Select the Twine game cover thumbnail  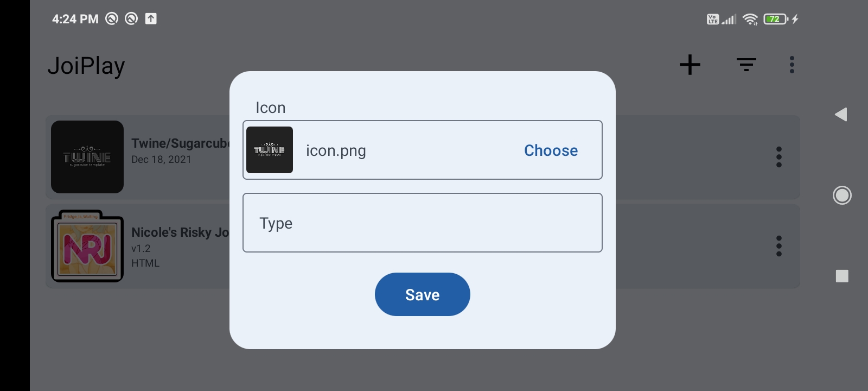87,157
